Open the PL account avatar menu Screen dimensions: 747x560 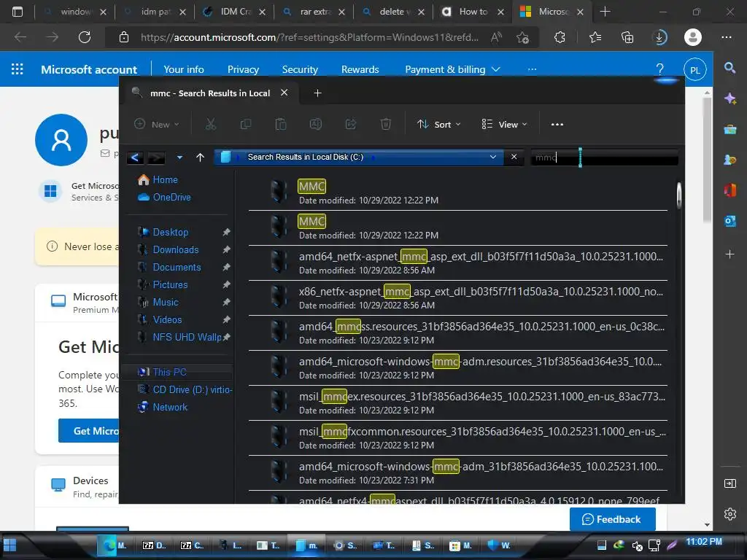(694, 70)
